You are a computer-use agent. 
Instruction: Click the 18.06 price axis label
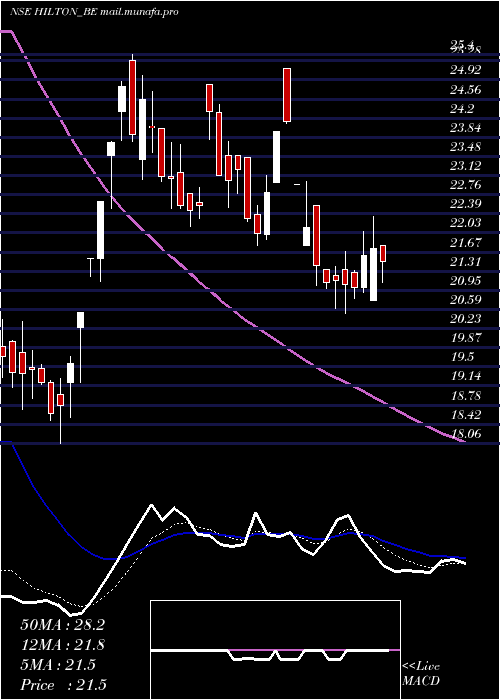[x=465, y=433]
